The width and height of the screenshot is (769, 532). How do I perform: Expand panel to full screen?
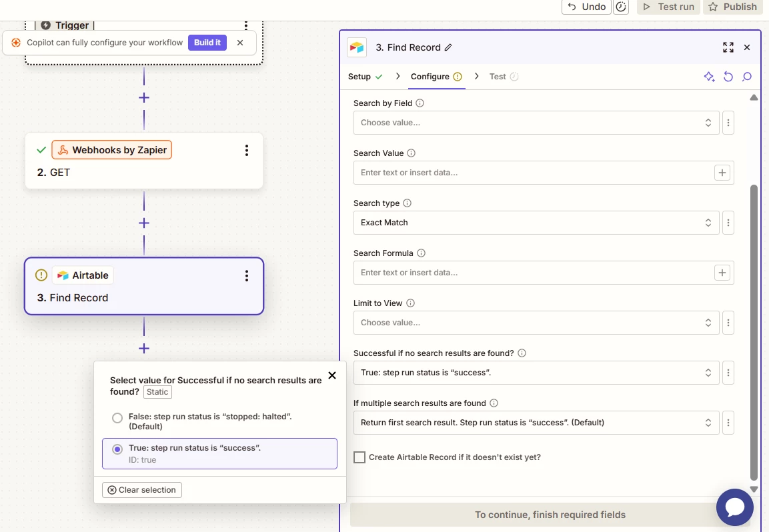(x=728, y=47)
